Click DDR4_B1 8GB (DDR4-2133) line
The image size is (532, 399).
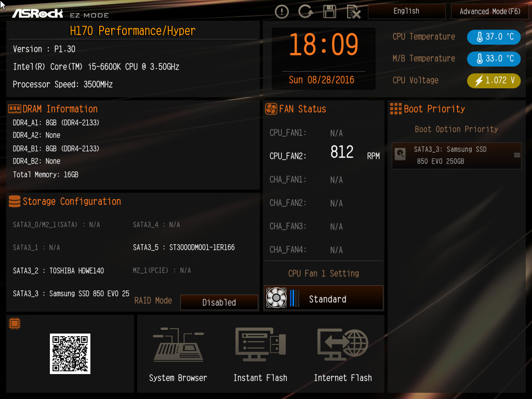56,149
